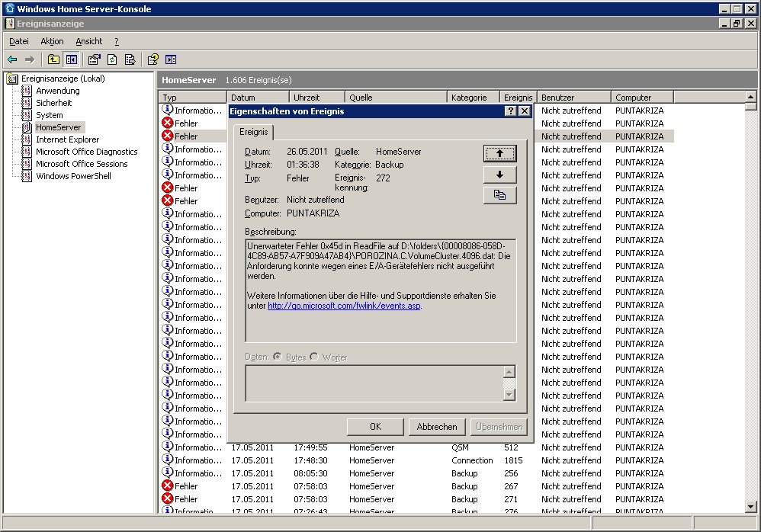Sort by the Typ column header
The height and width of the screenshot is (532, 761).
193,98
